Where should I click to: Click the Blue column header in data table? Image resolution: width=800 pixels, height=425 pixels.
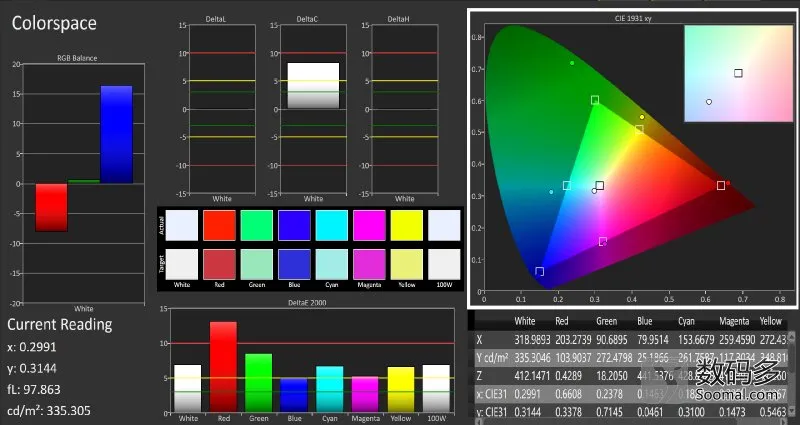tap(644, 321)
